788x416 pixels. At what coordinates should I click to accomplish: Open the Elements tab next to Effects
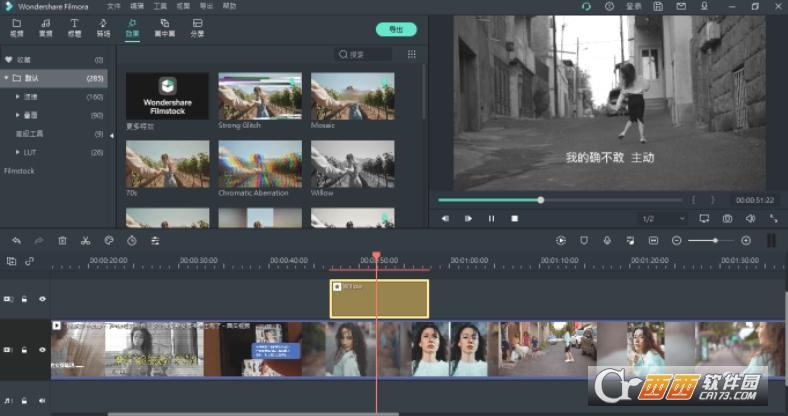(x=164, y=28)
